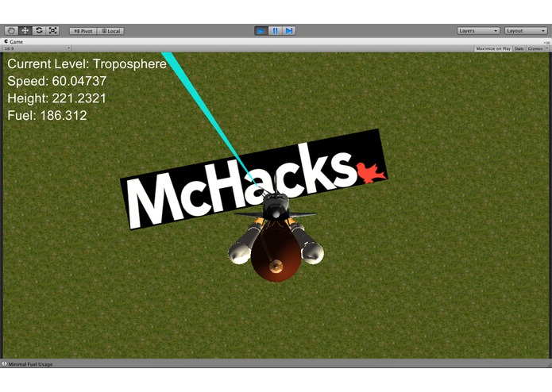Viewport: 552px width, 392px height.
Task: Toggle Local handle rotation
Action: [x=110, y=31]
